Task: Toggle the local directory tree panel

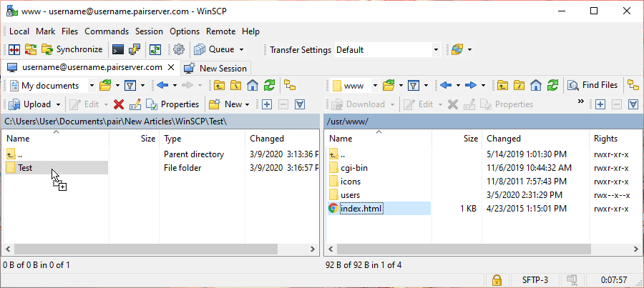Action: 290,86
